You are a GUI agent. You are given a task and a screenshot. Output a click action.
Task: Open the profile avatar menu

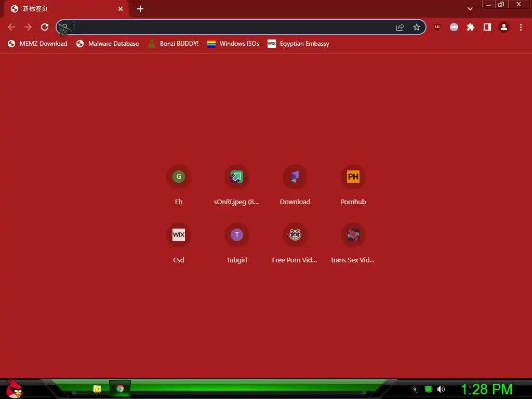click(x=504, y=27)
